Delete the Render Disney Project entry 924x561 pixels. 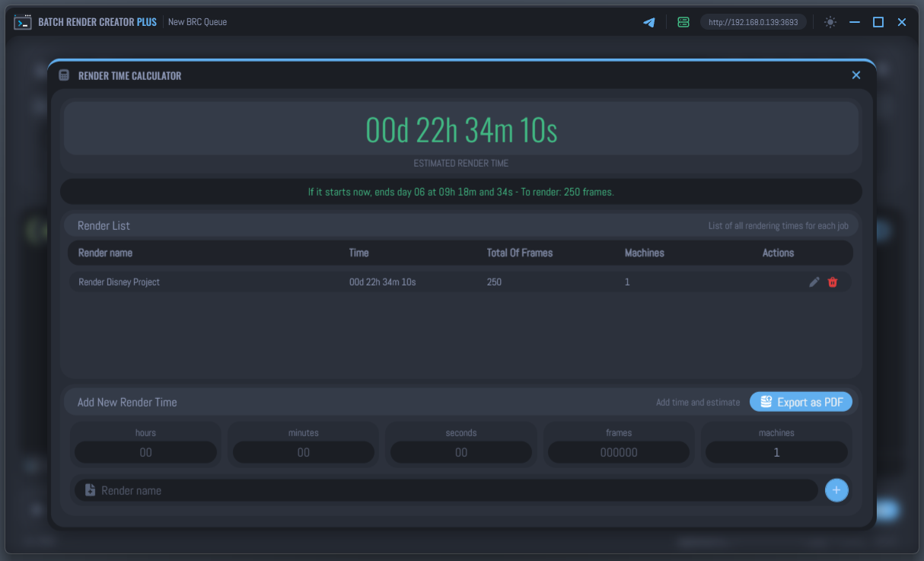coord(833,282)
